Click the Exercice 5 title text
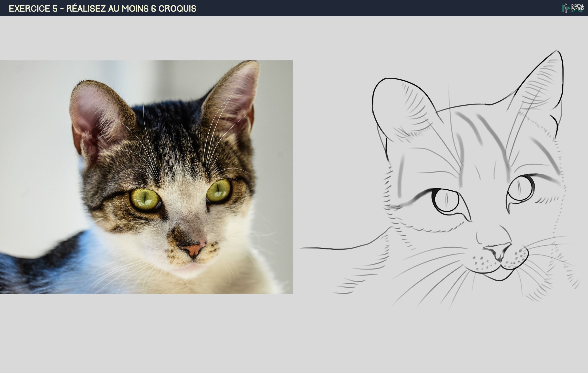The width and height of the screenshot is (588, 373). coord(102,8)
